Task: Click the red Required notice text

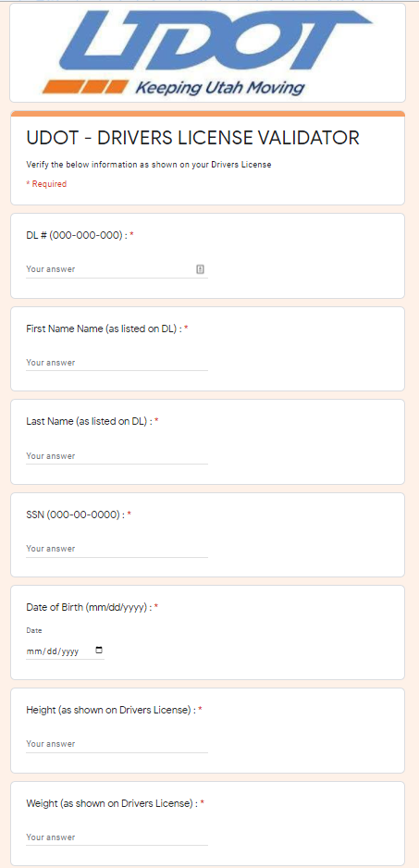Action: [46, 184]
